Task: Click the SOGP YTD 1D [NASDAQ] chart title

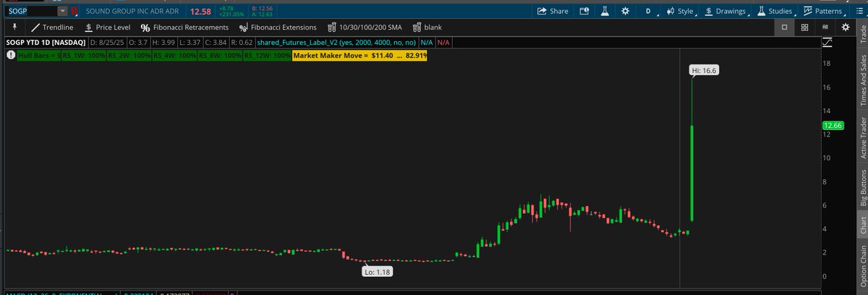Action: [47, 43]
